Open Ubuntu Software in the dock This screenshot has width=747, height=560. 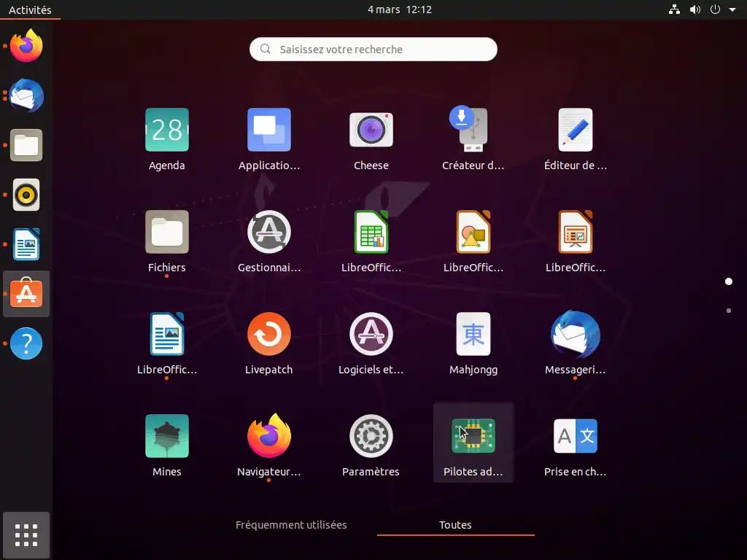(26, 293)
